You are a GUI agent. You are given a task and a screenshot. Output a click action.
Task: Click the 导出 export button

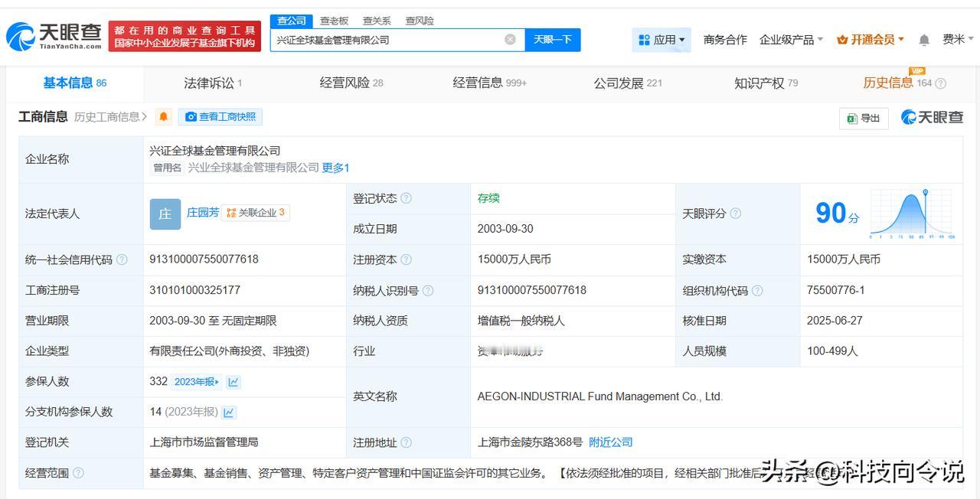[864, 118]
